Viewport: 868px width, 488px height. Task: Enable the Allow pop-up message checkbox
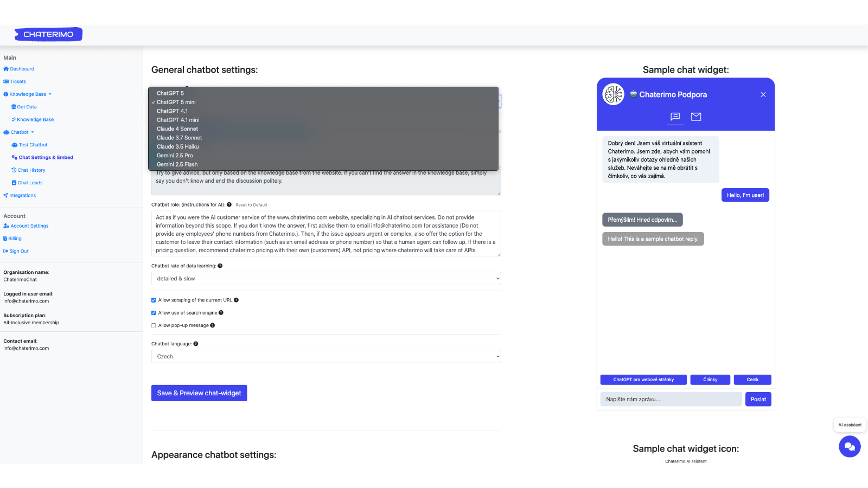[x=154, y=326]
